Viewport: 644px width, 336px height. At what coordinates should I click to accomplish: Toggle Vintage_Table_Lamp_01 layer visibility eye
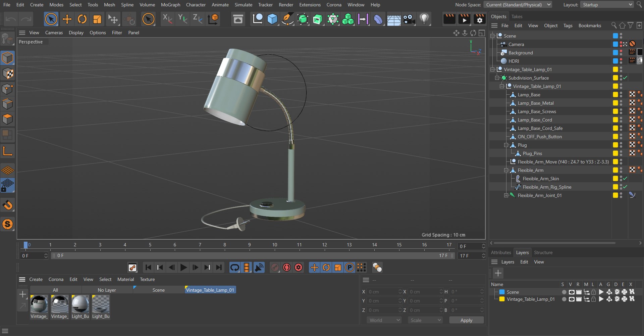click(572, 299)
